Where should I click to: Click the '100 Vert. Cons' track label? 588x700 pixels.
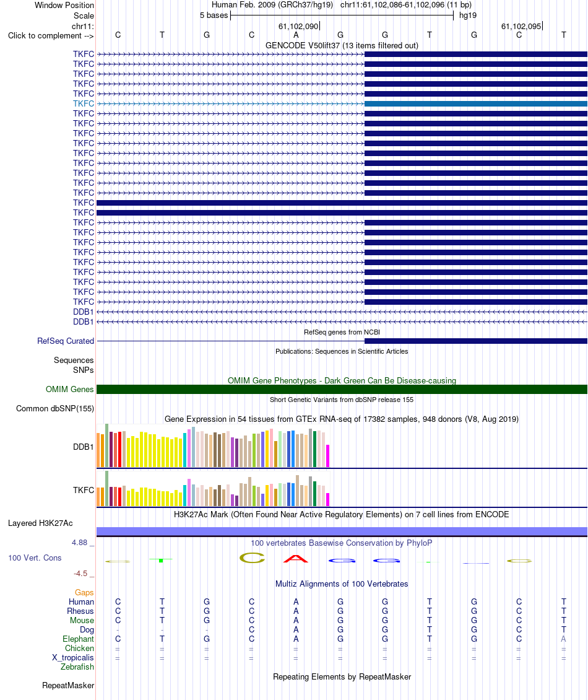[x=35, y=558]
